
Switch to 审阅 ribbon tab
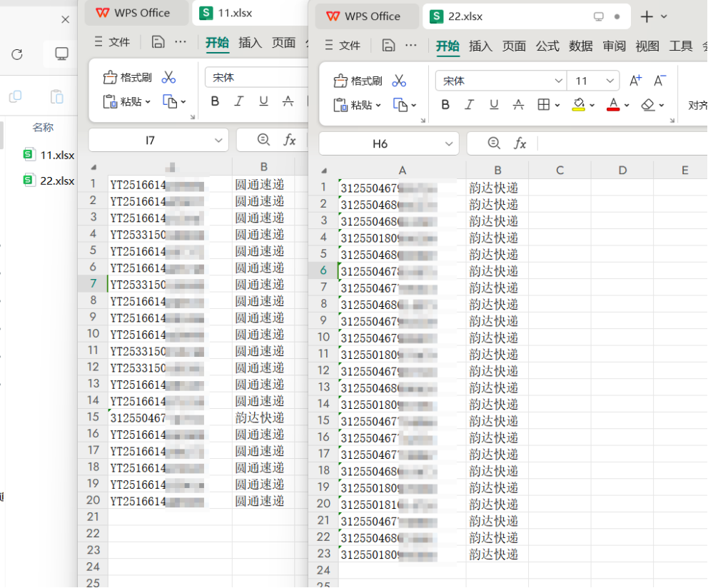pos(614,46)
